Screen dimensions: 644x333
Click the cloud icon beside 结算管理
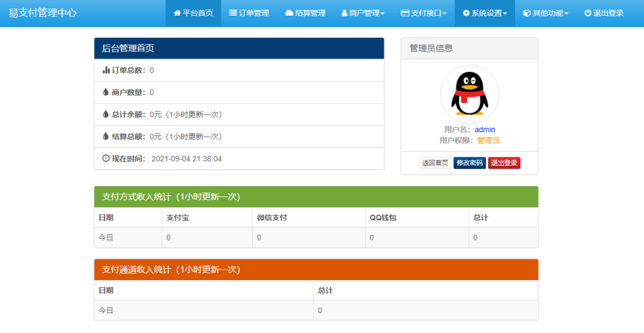pos(289,13)
